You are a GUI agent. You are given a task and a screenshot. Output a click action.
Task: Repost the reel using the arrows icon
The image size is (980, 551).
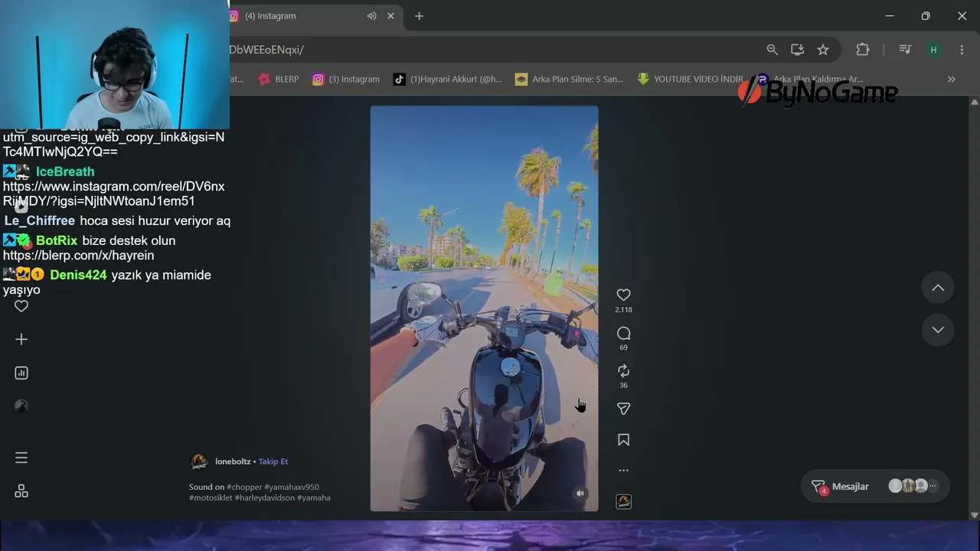623,370
